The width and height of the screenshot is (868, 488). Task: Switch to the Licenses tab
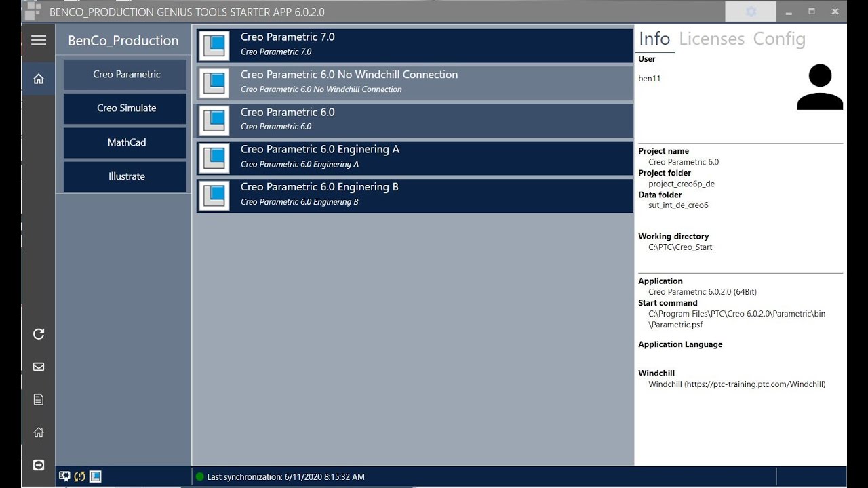(711, 39)
